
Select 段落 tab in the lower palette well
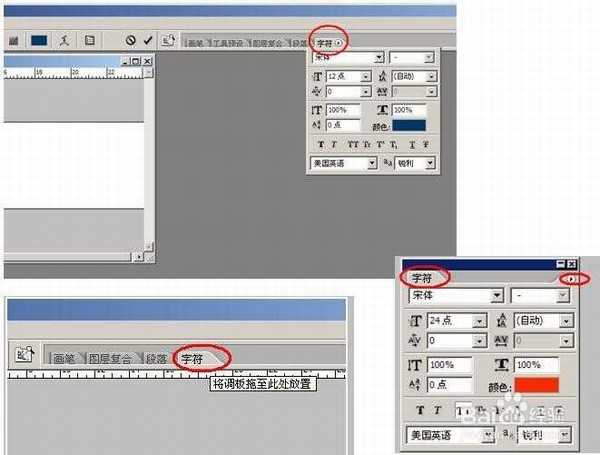157,359
